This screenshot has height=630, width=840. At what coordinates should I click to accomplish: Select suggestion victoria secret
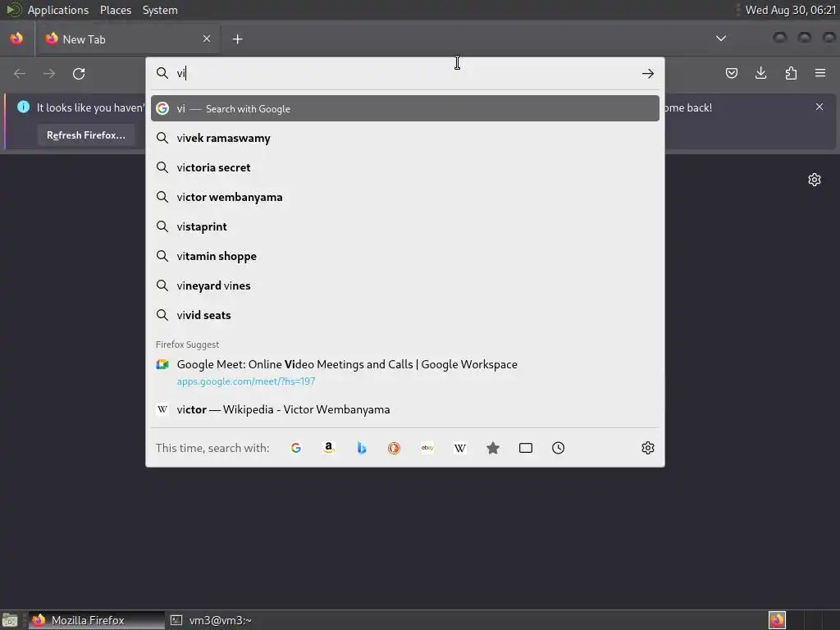pyautogui.click(x=405, y=167)
